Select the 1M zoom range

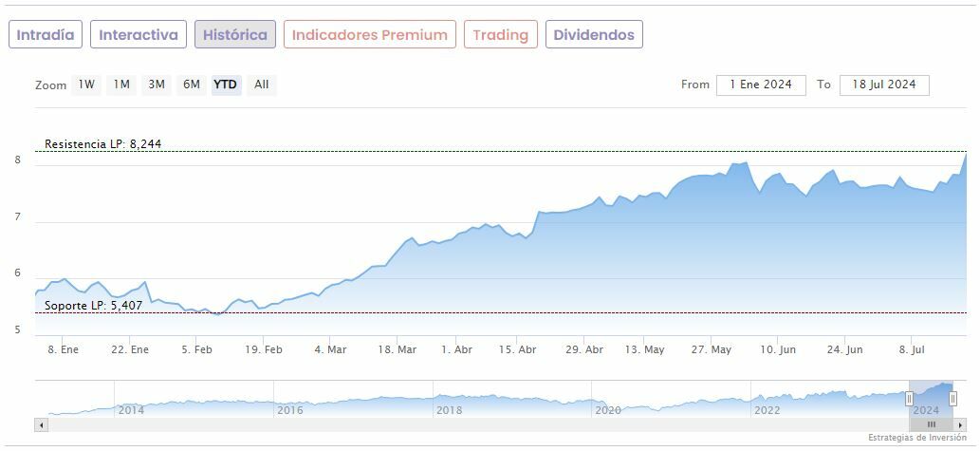pyautogui.click(x=121, y=85)
